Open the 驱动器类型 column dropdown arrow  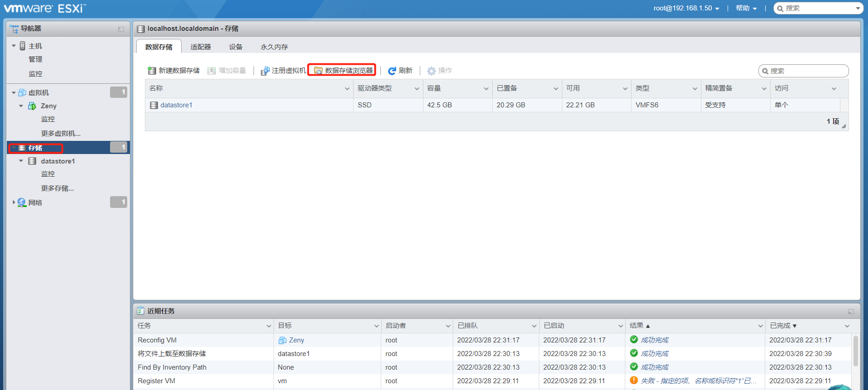pyautogui.click(x=417, y=89)
